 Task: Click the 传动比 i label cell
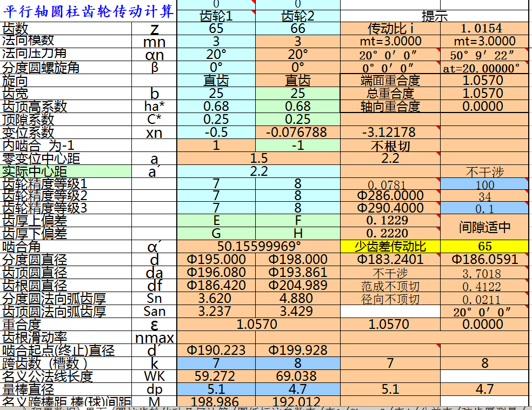click(x=390, y=29)
